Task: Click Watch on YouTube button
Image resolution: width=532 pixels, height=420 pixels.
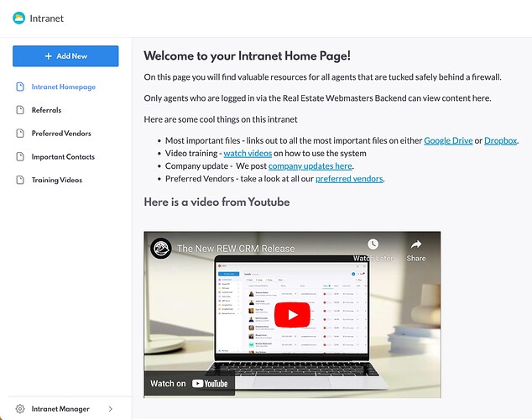Action: coord(190,383)
